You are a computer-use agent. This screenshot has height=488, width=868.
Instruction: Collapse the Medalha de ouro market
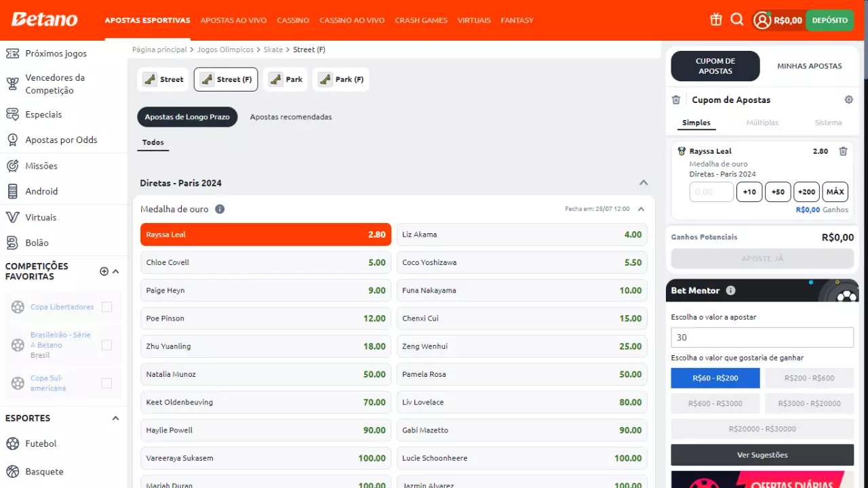(641, 209)
